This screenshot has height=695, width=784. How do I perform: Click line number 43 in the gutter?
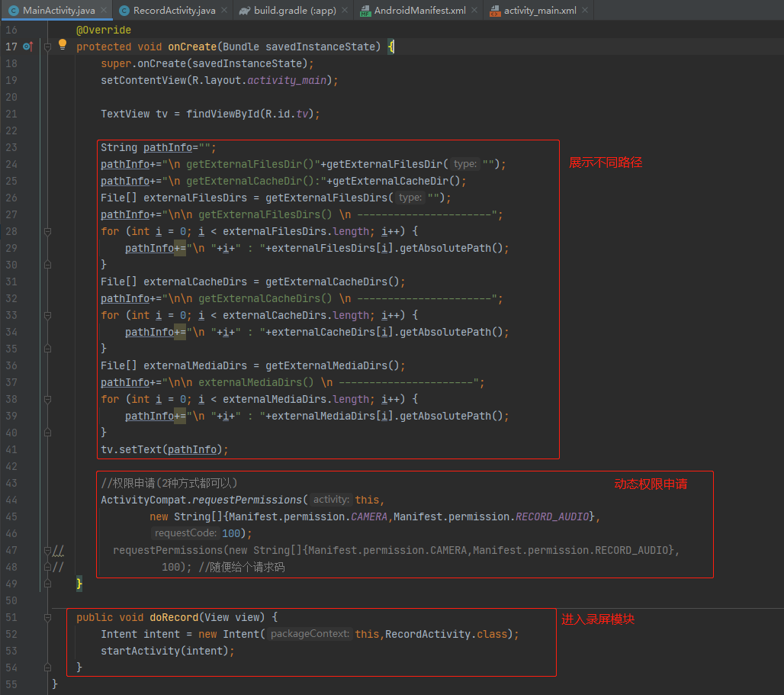(x=11, y=483)
